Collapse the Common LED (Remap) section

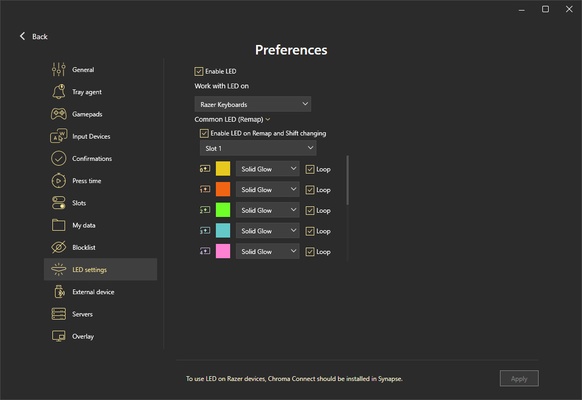coord(232,119)
